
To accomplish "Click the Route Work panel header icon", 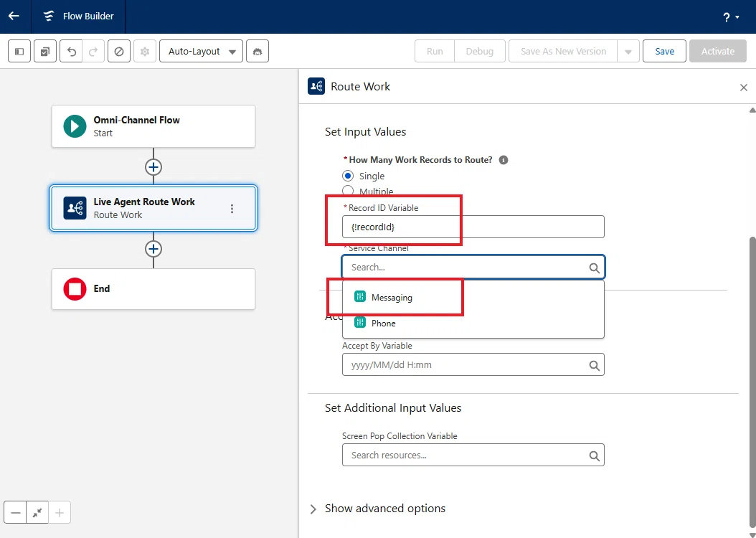I will coord(316,86).
